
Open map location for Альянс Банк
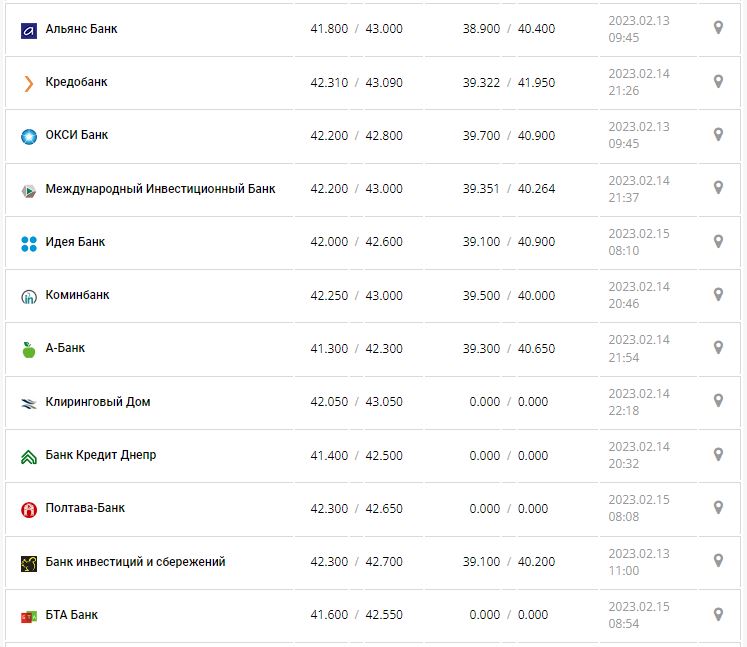718,28
